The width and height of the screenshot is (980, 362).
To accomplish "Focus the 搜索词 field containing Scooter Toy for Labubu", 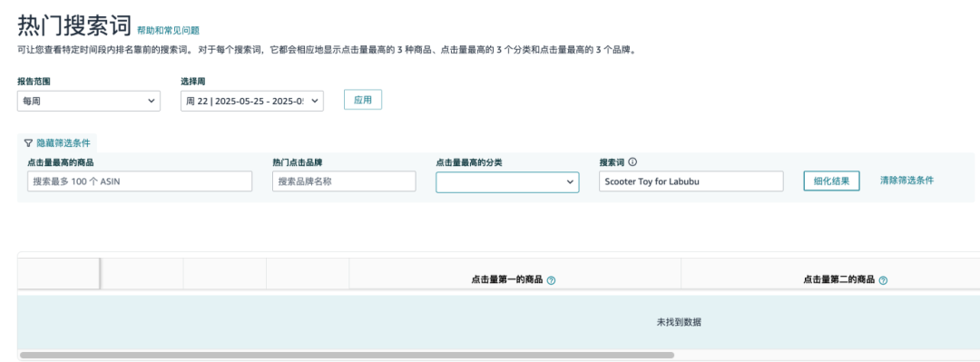I will [691, 181].
